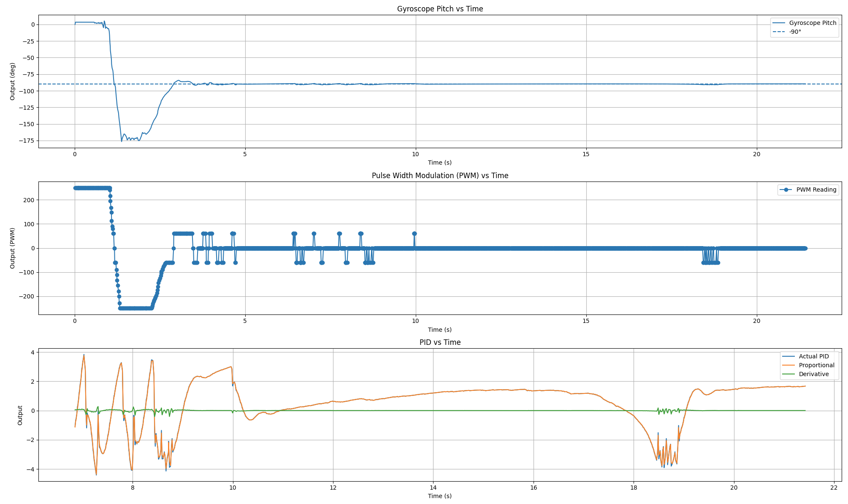The height and width of the screenshot is (504, 848).
Task: Click the 'Gyroscope Pitch vs Time' plot title
Action: click(440, 9)
